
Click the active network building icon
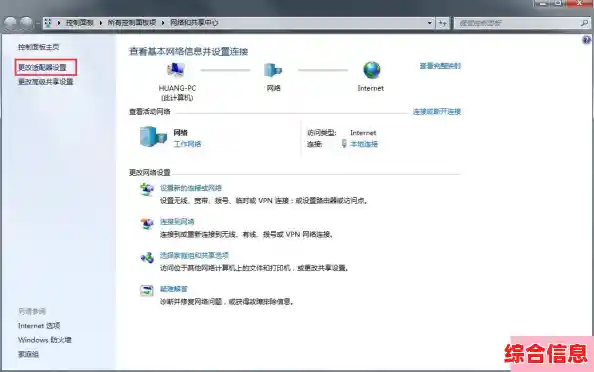click(153, 137)
